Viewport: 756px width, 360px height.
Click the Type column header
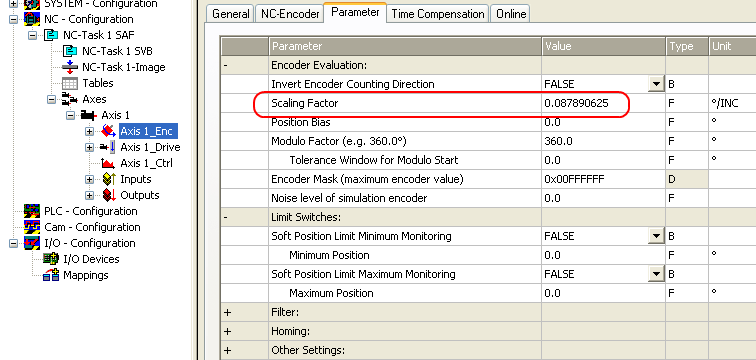click(687, 46)
